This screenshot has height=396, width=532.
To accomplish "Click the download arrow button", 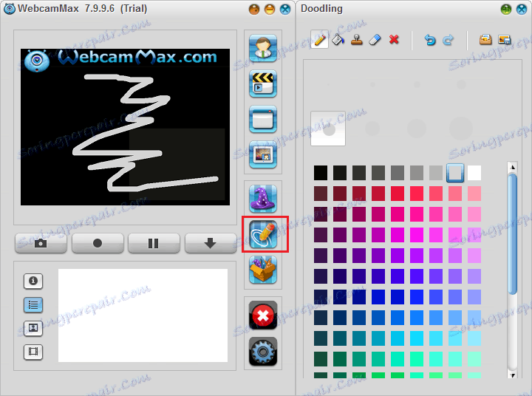I will (x=211, y=243).
